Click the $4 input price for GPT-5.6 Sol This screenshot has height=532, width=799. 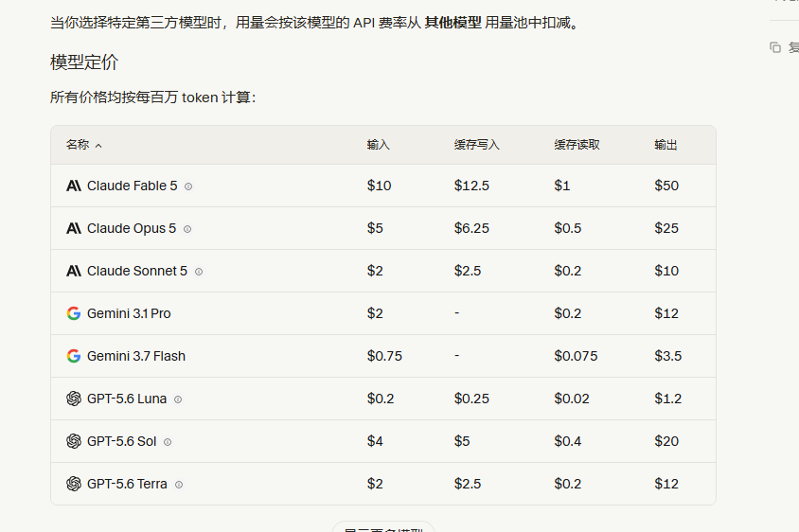375,441
